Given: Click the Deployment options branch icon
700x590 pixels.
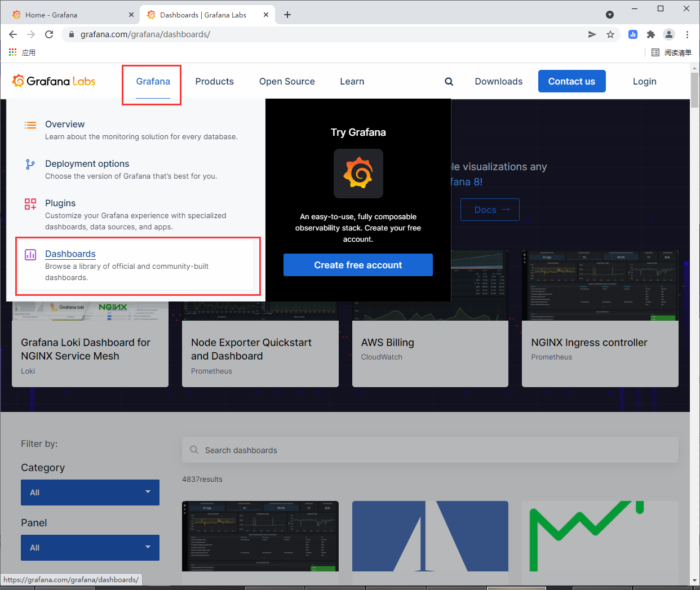Looking at the screenshot, I should click(x=30, y=164).
